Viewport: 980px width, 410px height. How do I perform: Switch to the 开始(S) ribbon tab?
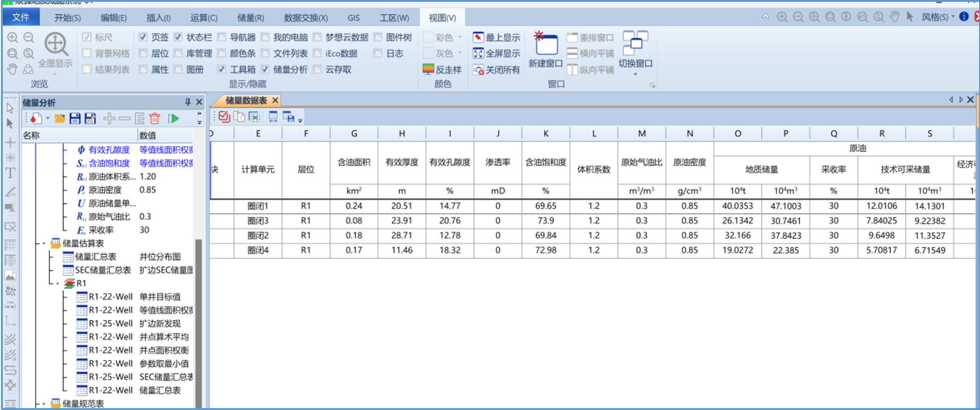pyautogui.click(x=67, y=18)
